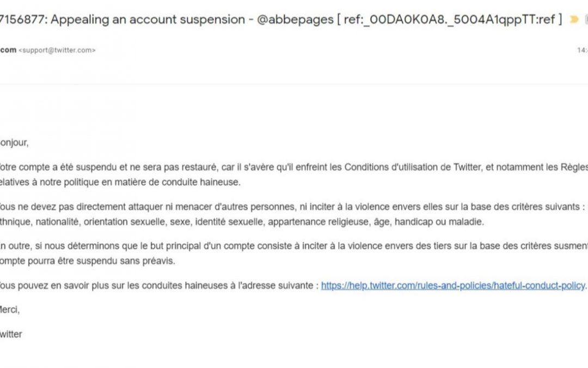This screenshot has width=588, height=368.
Task: Click the gray label chip beside importance marker
Action: [x=586, y=19]
